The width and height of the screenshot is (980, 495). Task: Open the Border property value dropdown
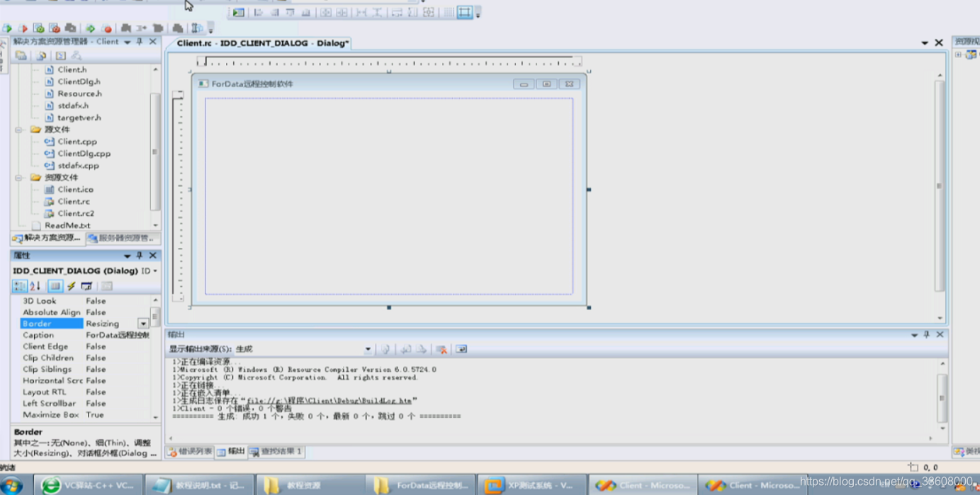(143, 324)
